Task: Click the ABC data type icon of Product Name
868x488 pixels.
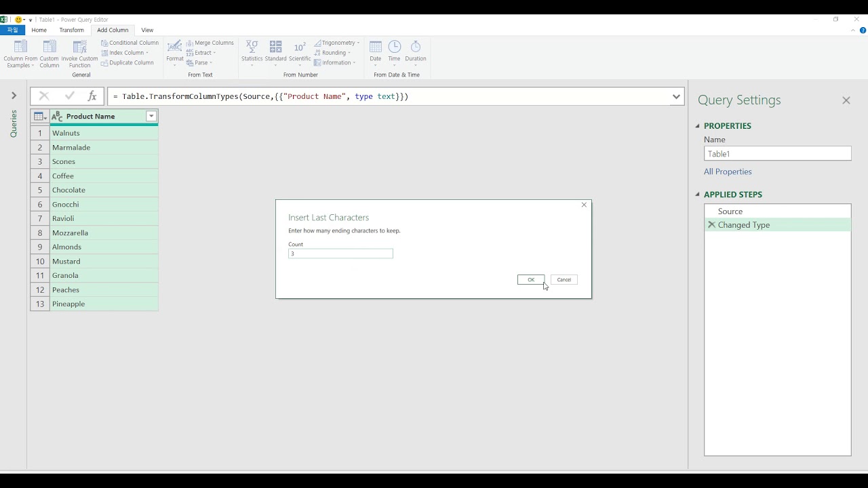Action: tap(57, 117)
